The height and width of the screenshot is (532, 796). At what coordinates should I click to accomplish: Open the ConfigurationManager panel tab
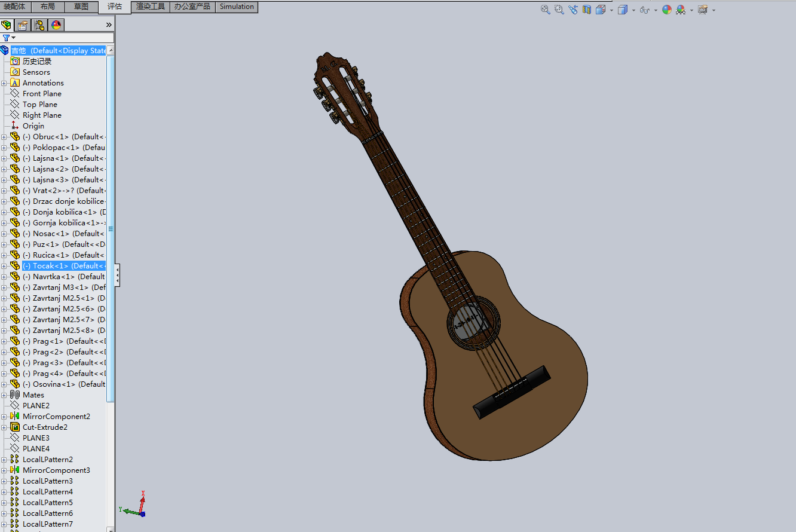pyautogui.click(x=39, y=25)
